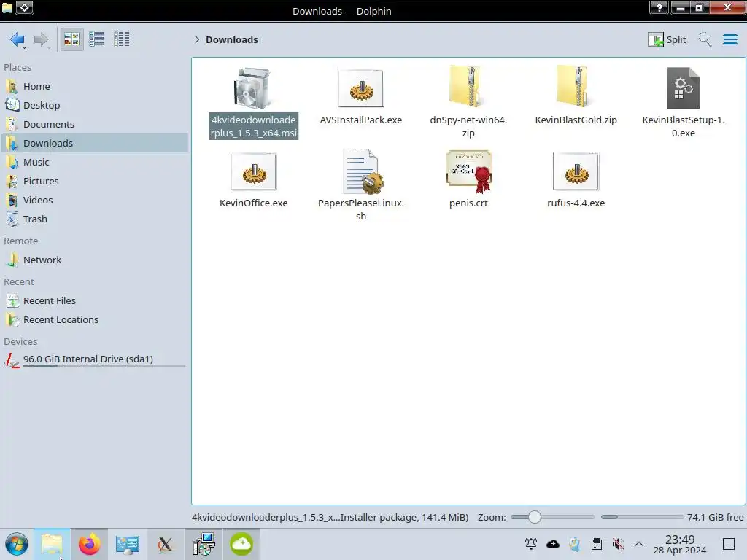
Task: Open the X application taskbar icon
Action: pos(166,544)
